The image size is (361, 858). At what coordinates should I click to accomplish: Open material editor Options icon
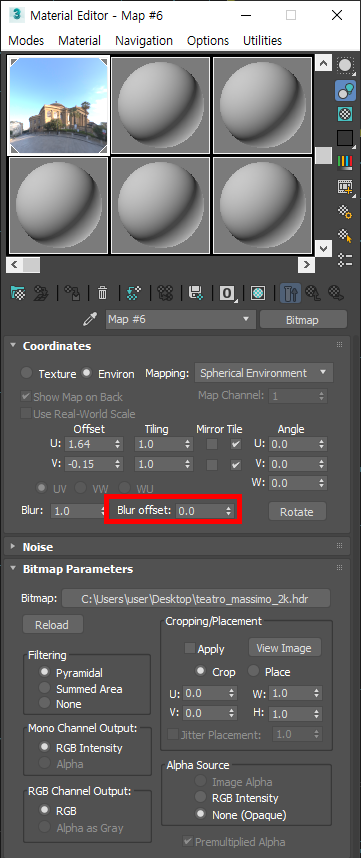pos(345,212)
